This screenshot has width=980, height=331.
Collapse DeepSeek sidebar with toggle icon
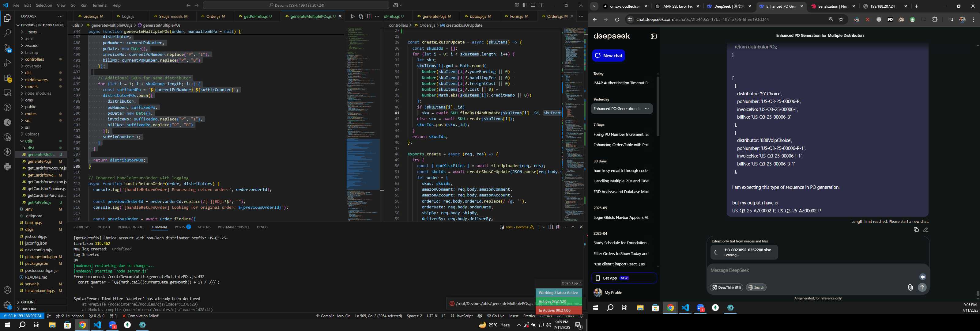[x=654, y=36]
